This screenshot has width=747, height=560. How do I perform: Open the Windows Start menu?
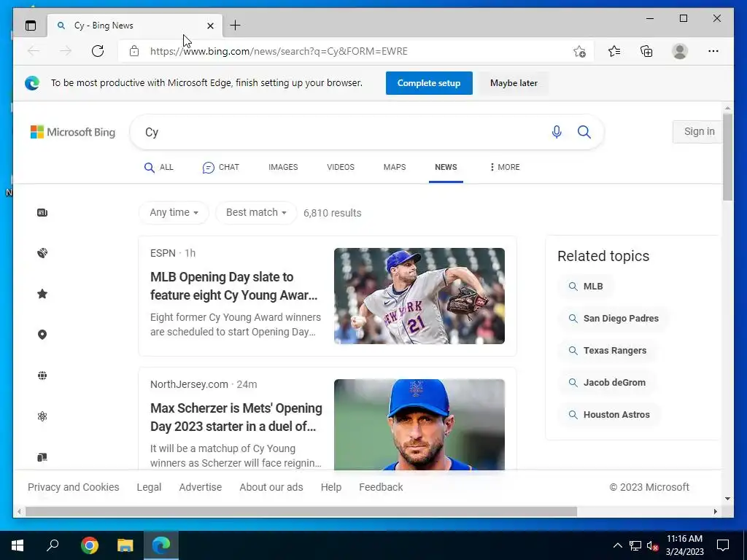pos(18,545)
